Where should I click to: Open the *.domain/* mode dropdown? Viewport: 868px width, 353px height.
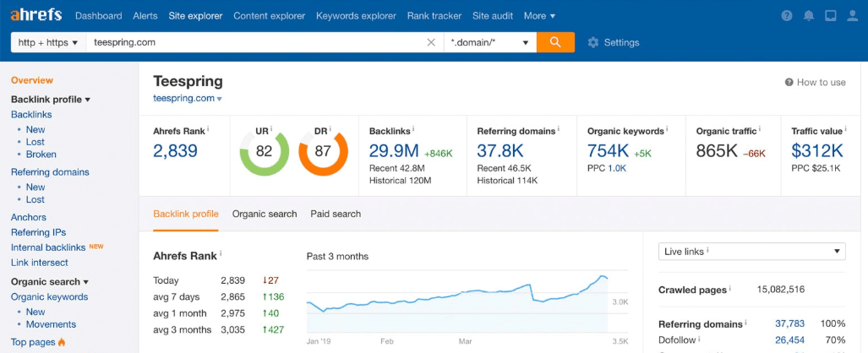click(x=490, y=42)
